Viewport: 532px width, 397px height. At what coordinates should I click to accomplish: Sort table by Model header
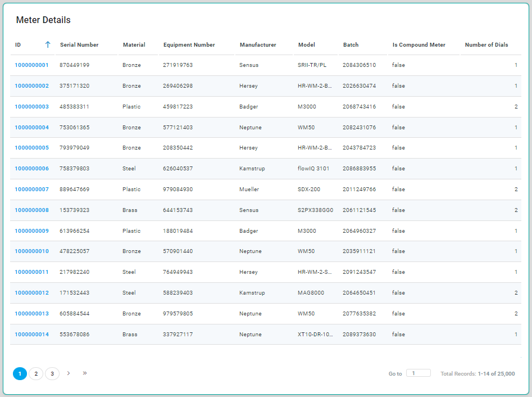point(306,45)
